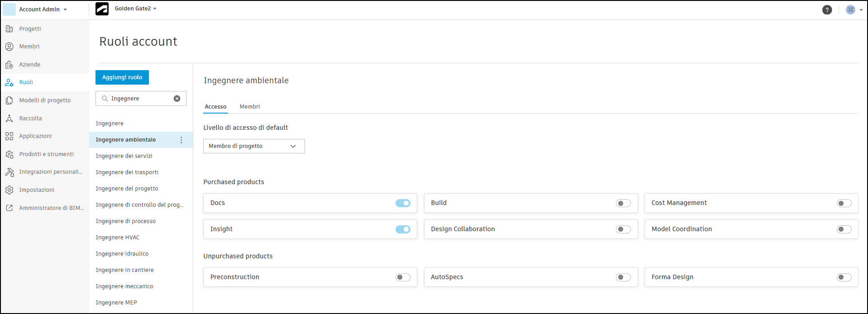Click the Applicazioni grid icon
The image size is (868, 314).
[10, 136]
